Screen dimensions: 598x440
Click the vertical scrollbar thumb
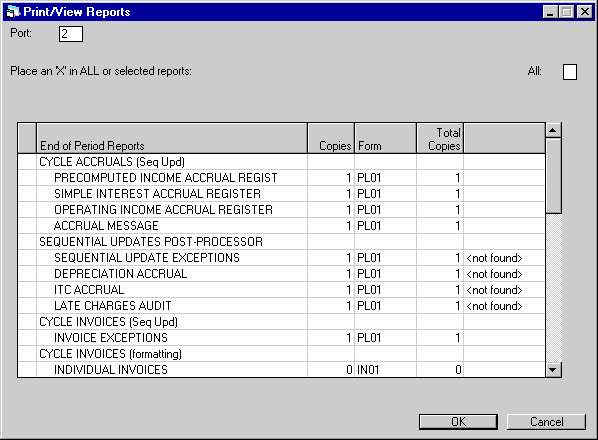click(553, 175)
